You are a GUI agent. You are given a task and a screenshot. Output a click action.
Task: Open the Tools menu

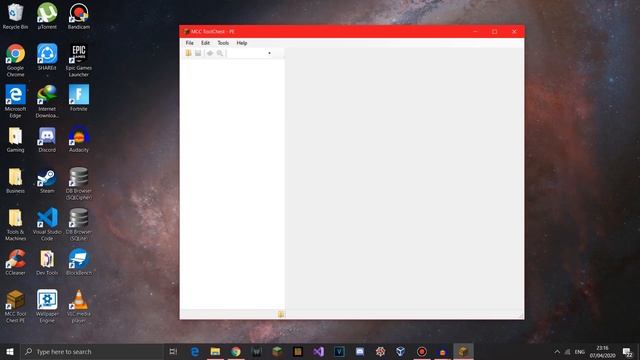coord(223,43)
